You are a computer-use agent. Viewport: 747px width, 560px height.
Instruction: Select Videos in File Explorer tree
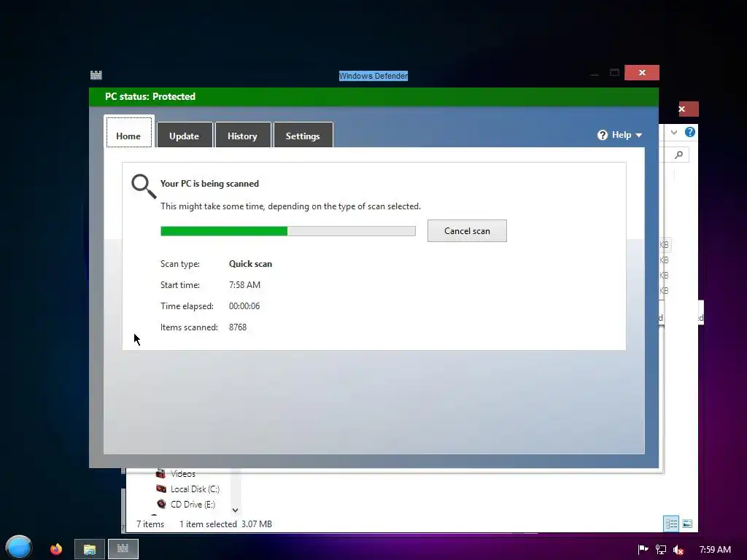pyautogui.click(x=183, y=474)
